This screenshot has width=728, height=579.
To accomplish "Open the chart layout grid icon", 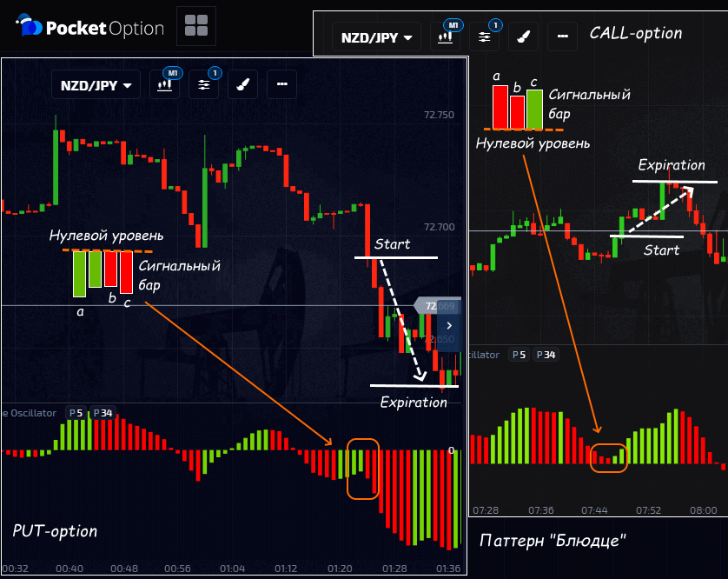I will point(196,27).
